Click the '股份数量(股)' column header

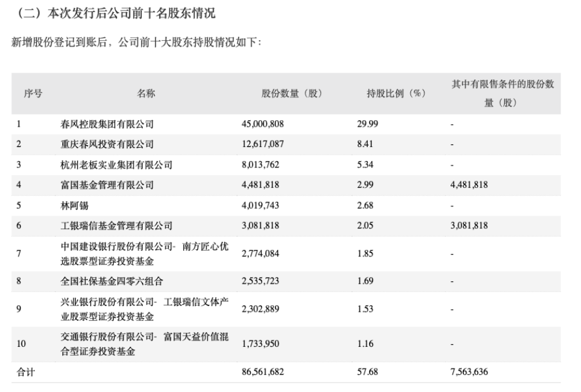coord(292,94)
